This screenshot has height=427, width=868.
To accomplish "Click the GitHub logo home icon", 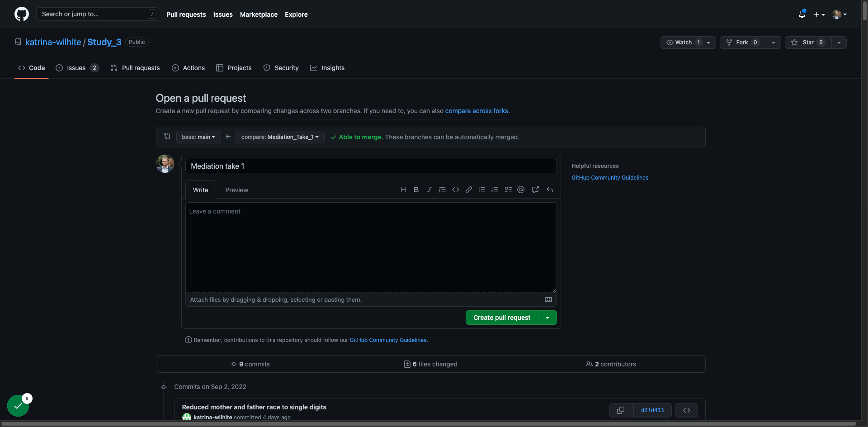I will tap(21, 14).
